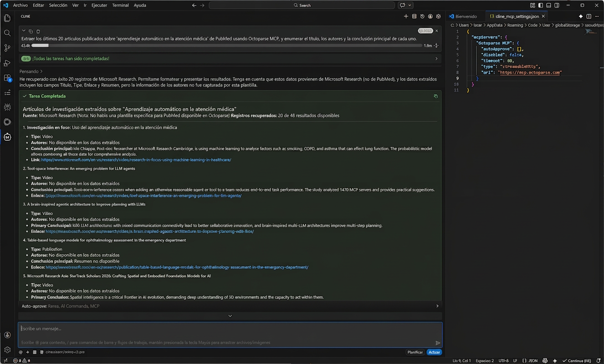This screenshot has width=604, height=364.
Task: Expand the completed tasks checklist row
Action: 230,59
